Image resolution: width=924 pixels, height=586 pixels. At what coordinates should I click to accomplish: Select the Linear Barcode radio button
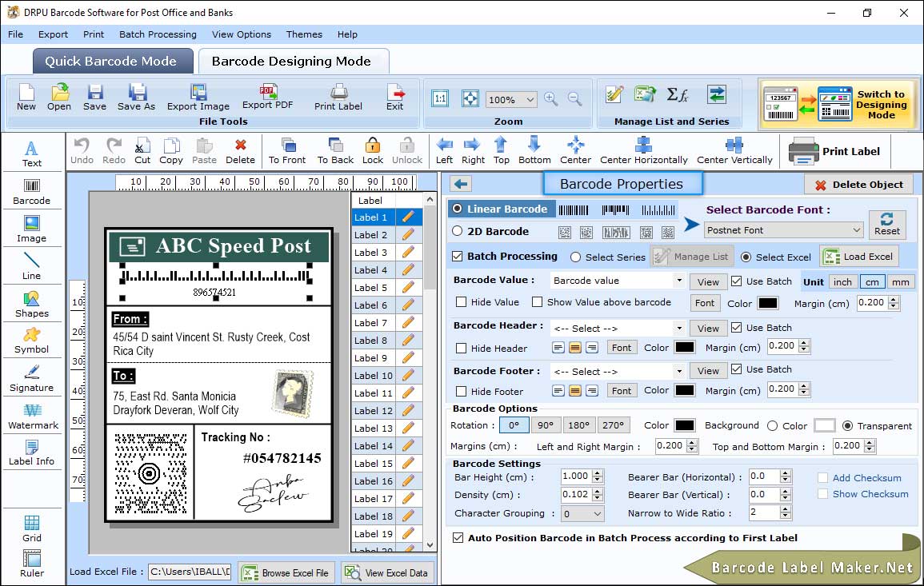point(458,209)
